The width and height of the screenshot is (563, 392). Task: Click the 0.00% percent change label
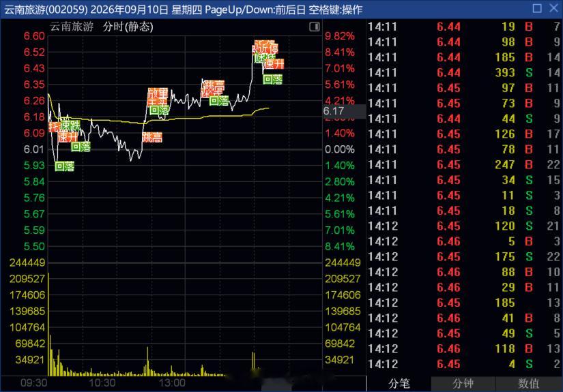click(340, 149)
